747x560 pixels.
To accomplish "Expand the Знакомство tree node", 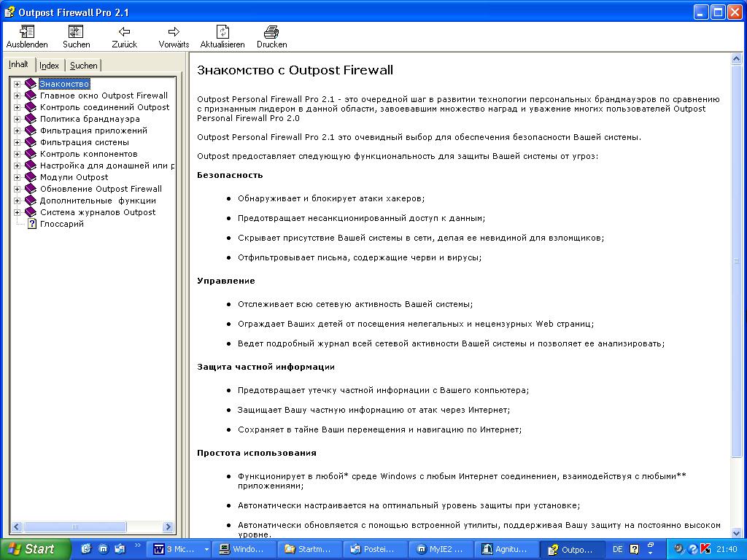I will [18, 84].
